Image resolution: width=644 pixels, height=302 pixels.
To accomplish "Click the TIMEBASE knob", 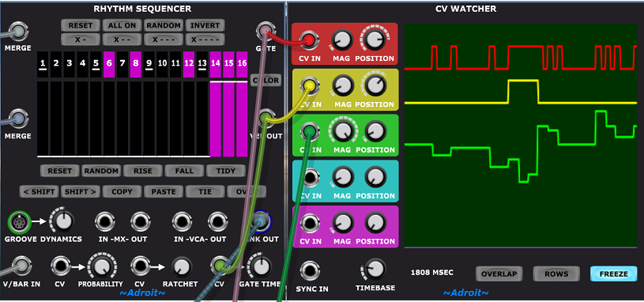I will coord(375,269).
